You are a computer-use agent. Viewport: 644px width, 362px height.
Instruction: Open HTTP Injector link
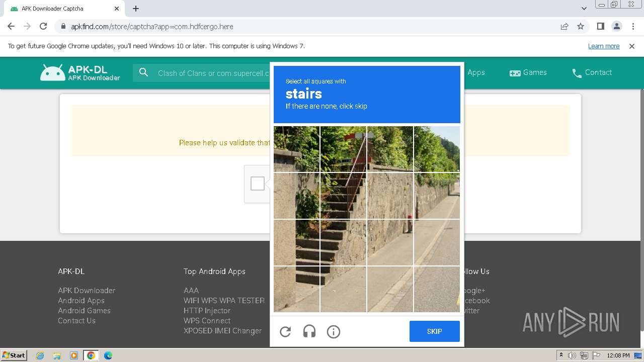click(207, 311)
